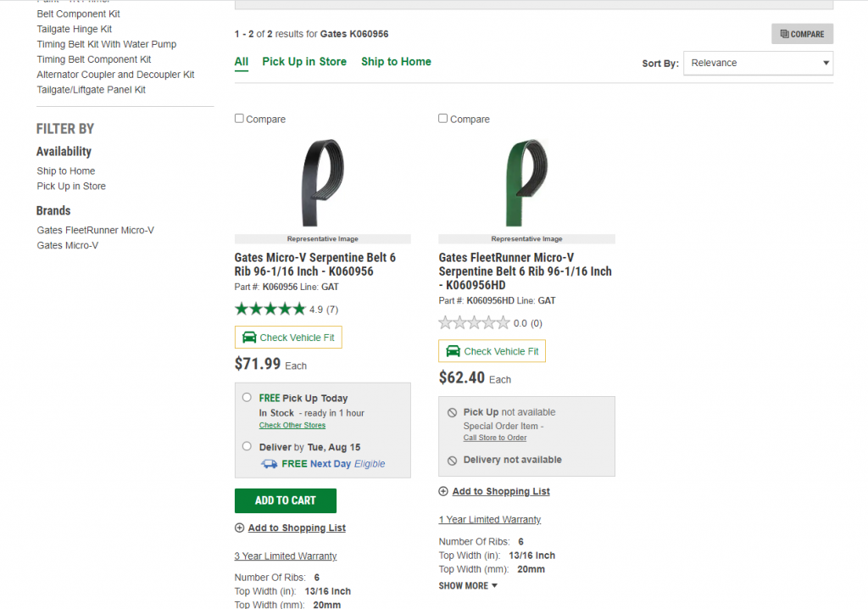Click the green star rating for K060956
The height and width of the screenshot is (609, 868).
pyautogui.click(x=270, y=309)
